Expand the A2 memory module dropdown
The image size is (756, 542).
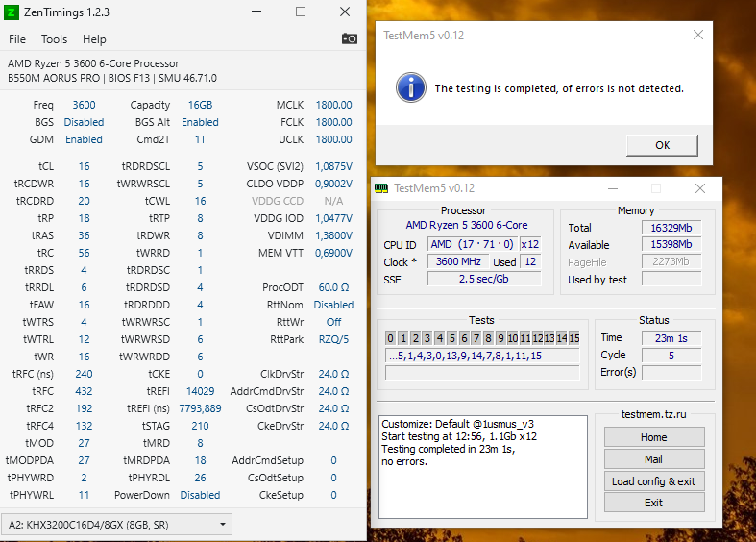pyautogui.click(x=116, y=525)
